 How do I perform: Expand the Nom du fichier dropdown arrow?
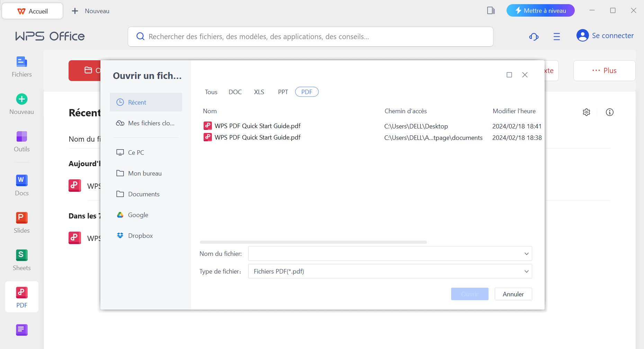pos(527,254)
